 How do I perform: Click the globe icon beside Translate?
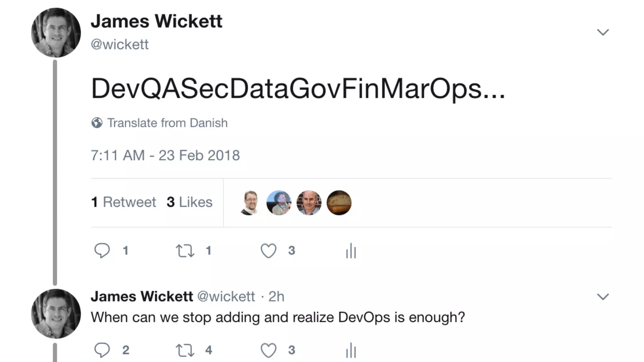pyautogui.click(x=97, y=123)
